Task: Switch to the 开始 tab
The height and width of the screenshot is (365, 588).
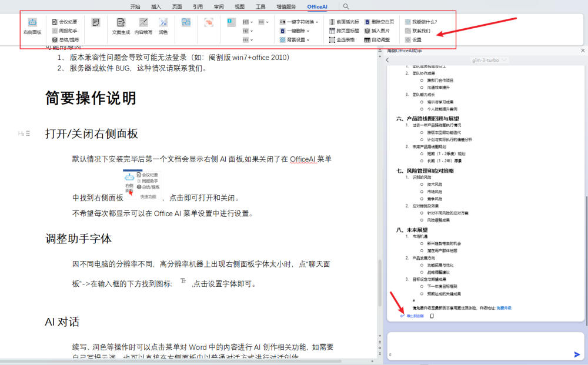Action: click(x=135, y=6)
